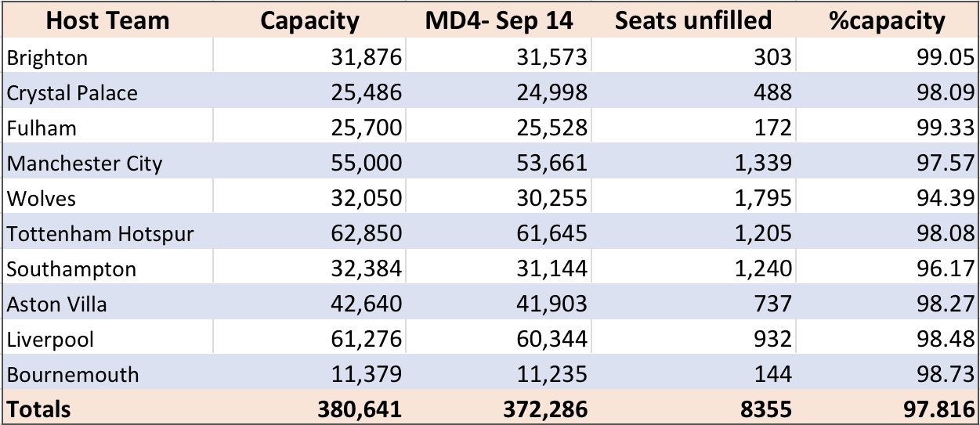Click the Crystal Palace cell
980x425 pixels.
[x=107, y=92]
